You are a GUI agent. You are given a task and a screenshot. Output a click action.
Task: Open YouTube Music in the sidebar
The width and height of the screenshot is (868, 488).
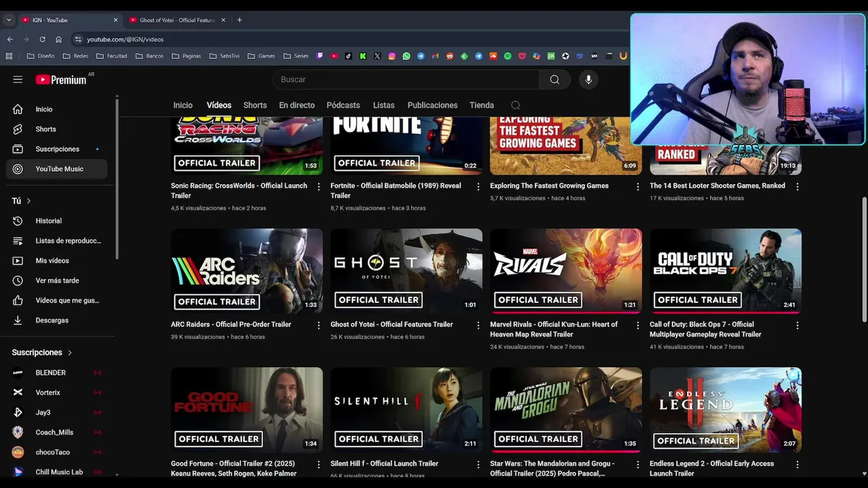[56, 169]
